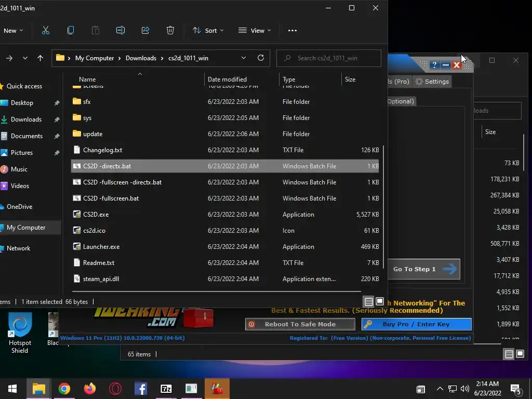Open Firefox from the taskbar
This screenshot has width=532, height=399.
click(89, 389)
